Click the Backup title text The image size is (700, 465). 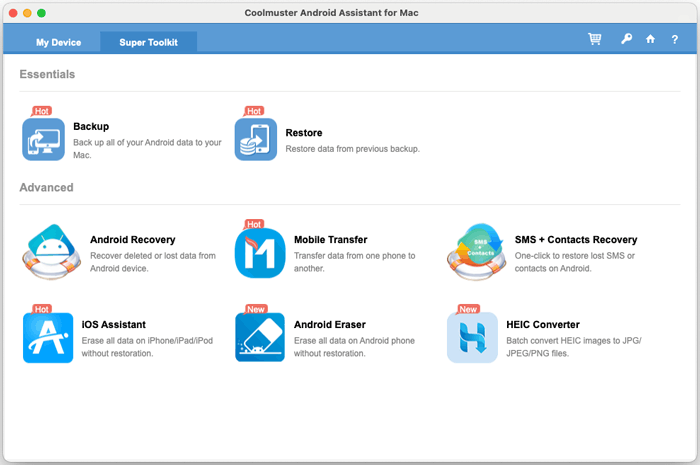[91, 126]
